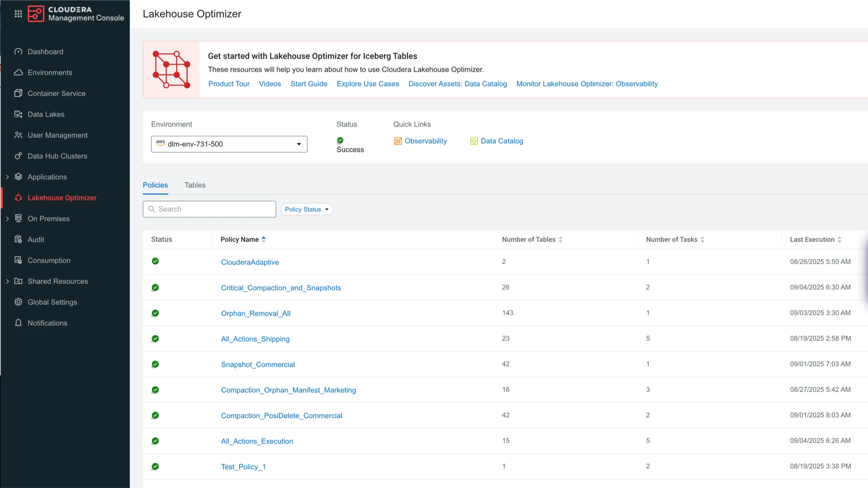Open Notifications via the bell icon

[x=18, y=323]
